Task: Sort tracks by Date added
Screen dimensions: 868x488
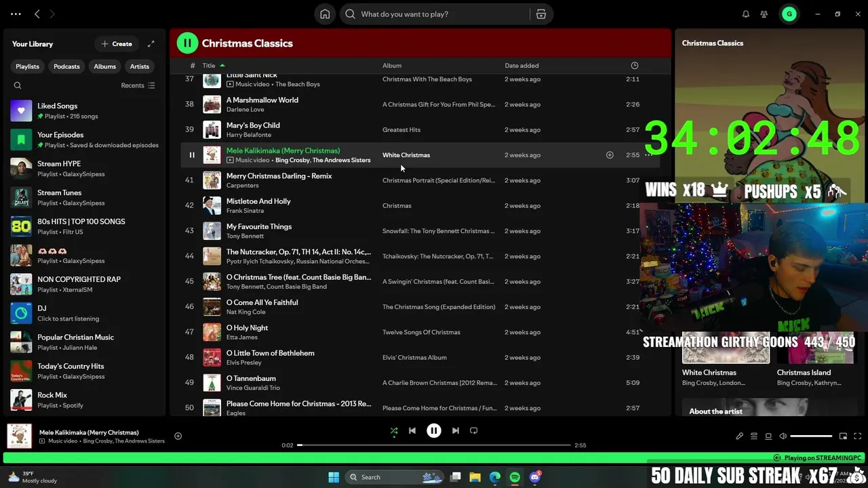Action: [521, 66]
